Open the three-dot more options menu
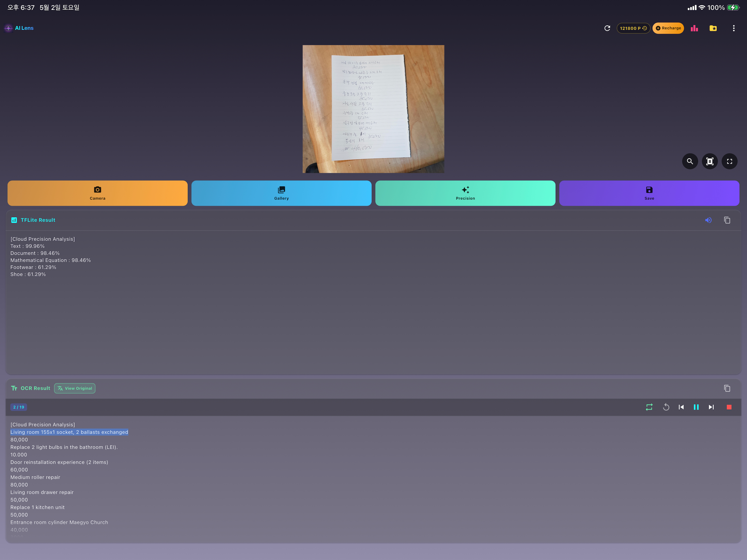Screen dimensions: 747x560 coord(734,28)
